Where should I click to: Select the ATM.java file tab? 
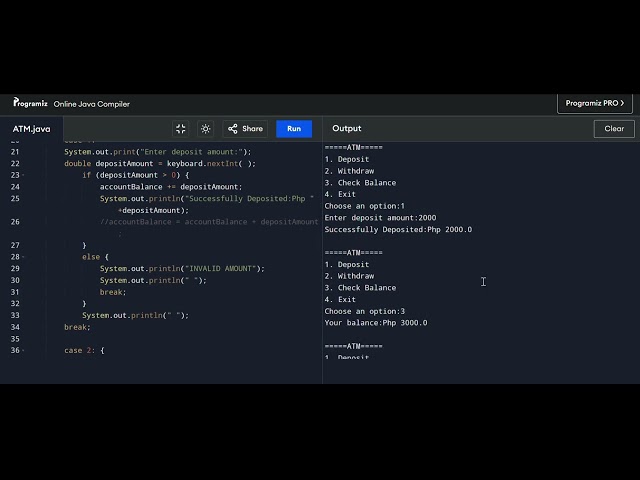coord(31,129)
